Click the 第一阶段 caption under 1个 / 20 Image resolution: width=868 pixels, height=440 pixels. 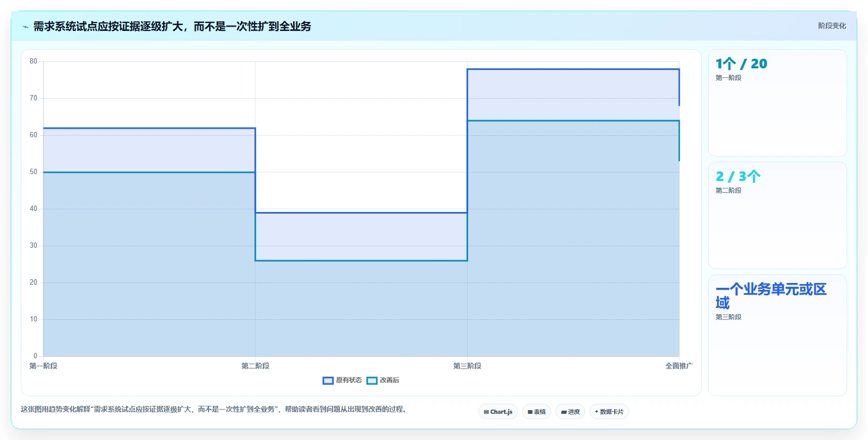point(728,78)
